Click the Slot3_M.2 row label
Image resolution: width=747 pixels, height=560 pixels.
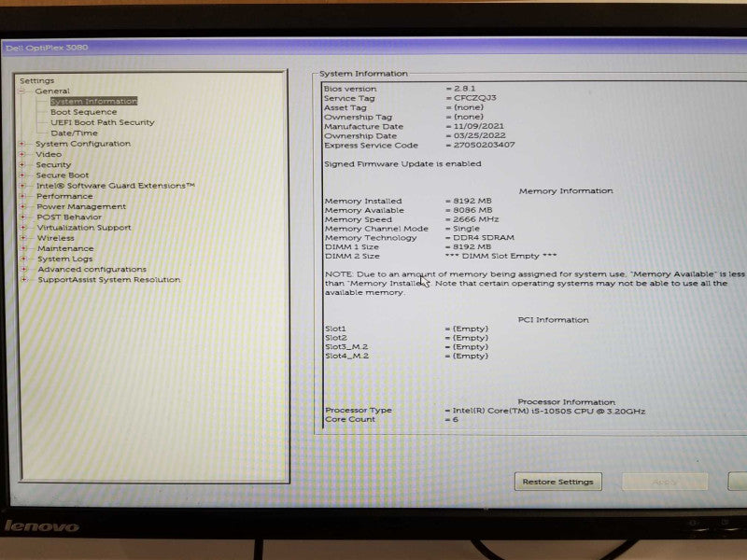(346, 346)
